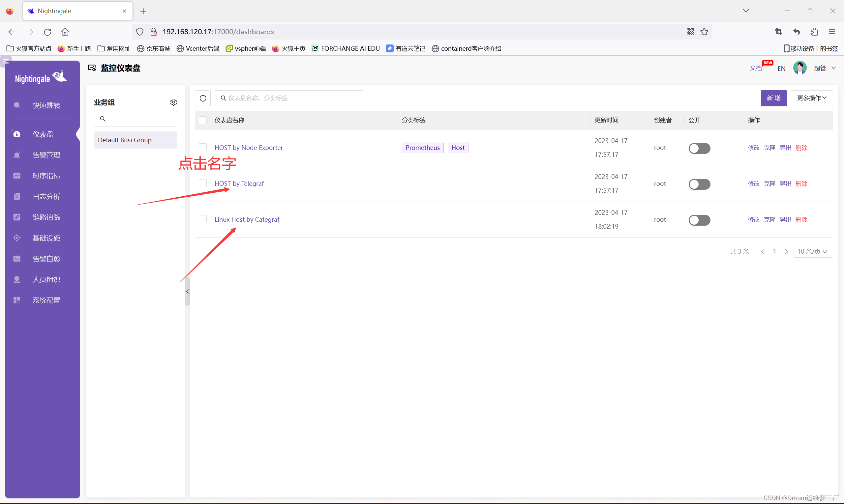
Task: Open 告警管理 in the sidebar
Action: coord(46,155)
